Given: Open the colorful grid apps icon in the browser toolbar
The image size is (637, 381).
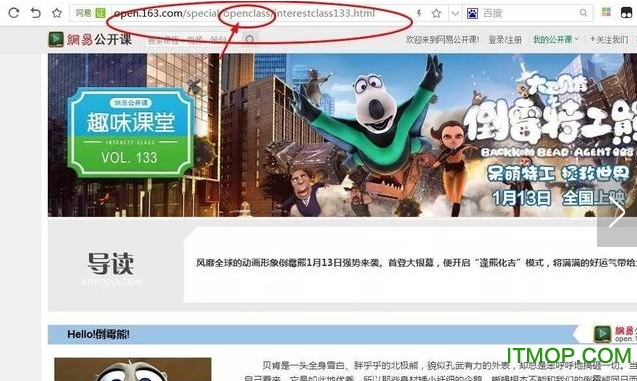Looking at the screenshot, I should pyautogui.click(x=606, y=12).
